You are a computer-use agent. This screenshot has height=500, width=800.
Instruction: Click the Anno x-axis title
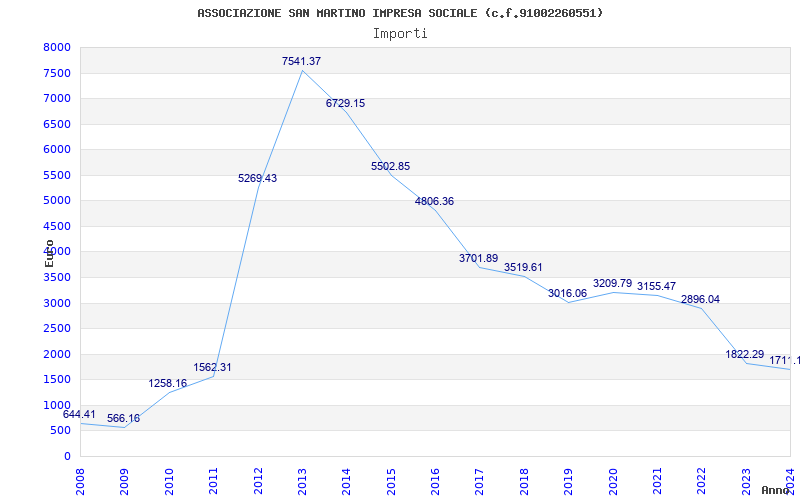pos(776,490)
